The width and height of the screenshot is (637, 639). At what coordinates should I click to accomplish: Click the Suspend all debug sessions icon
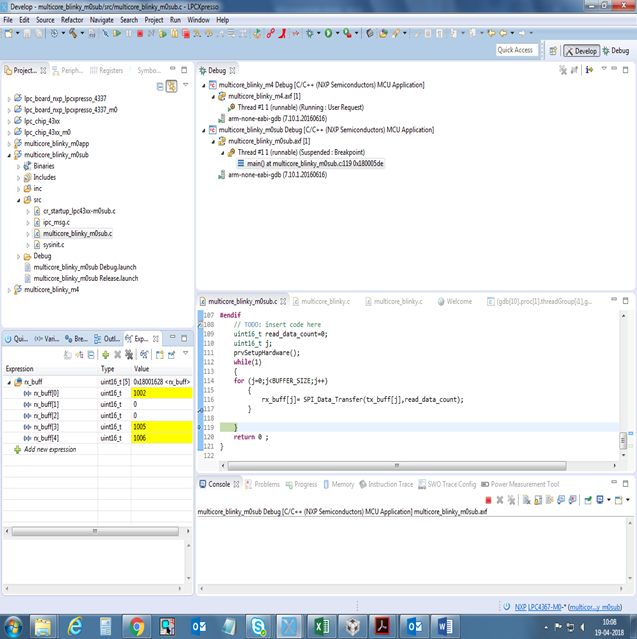[174, 34]
